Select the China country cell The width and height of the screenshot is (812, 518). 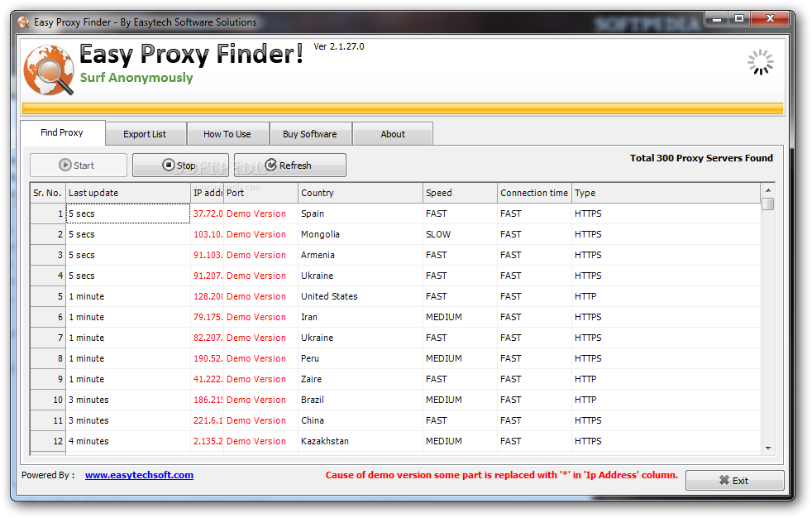tap(361, 420)
